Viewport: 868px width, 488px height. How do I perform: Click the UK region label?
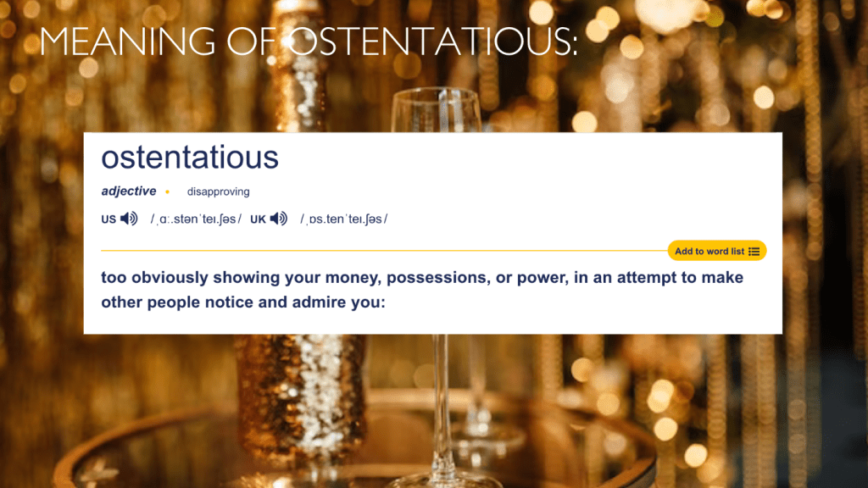coord(258,219)
